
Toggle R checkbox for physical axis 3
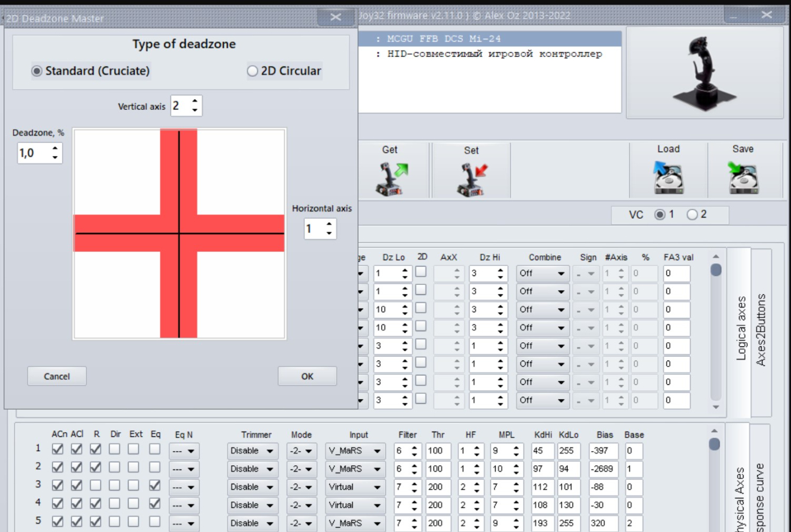(x=95, y=486)
